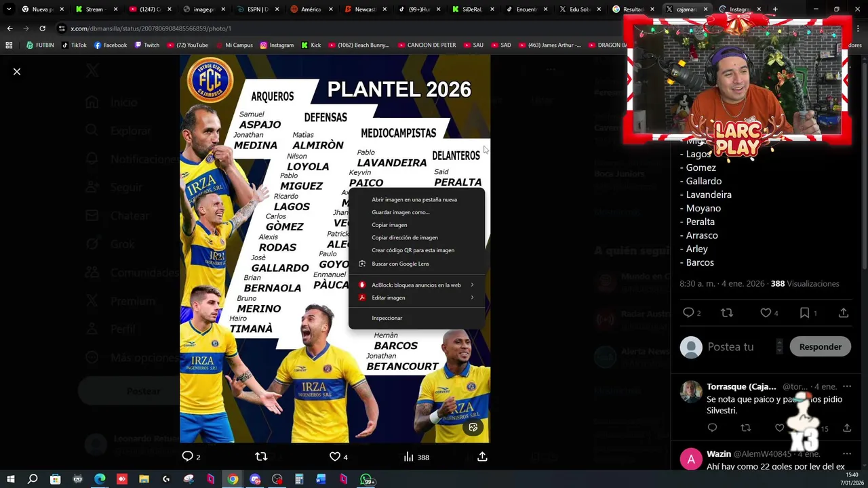Image resolution: width=868 pixels, height=488 pixels.
Task: Open Wazin's profile avatar
Action: coord(691,459)
